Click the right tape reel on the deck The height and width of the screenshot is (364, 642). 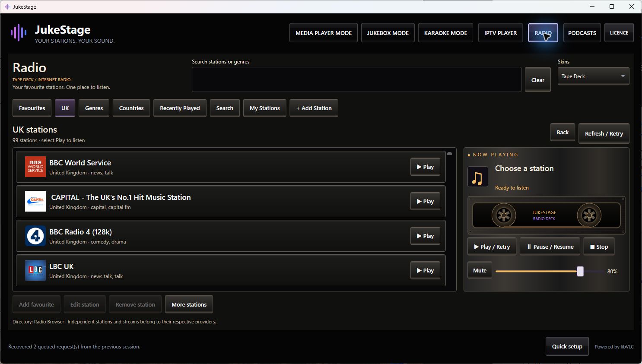pyautogui.click(x=589, y=215)
